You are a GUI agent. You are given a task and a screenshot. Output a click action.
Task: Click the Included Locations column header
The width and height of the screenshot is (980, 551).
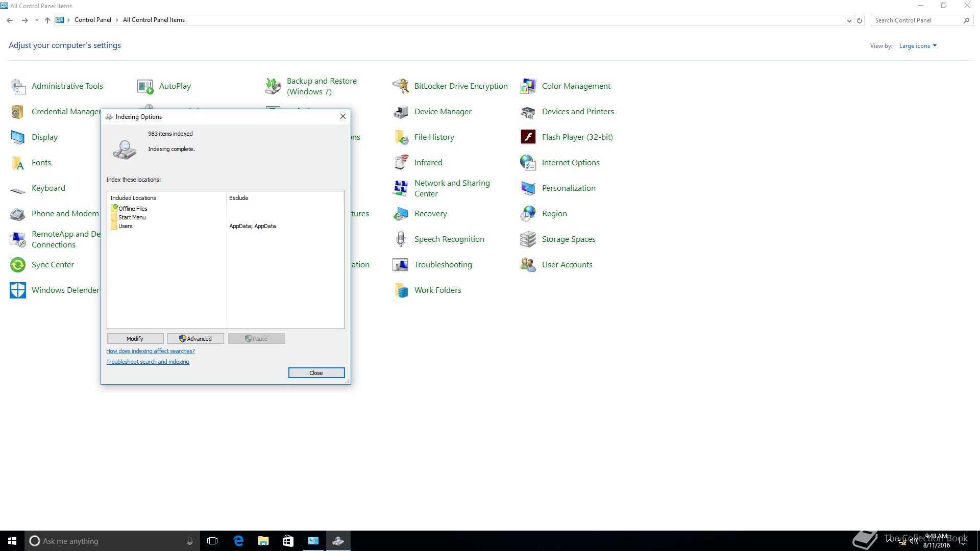pyautogui.click(x=167, y=198)
